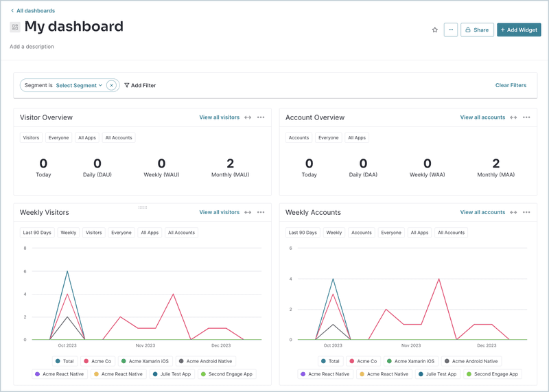Star this dashboard as a favorite
This screenshot has width=549, height=392.
[434, 30]
